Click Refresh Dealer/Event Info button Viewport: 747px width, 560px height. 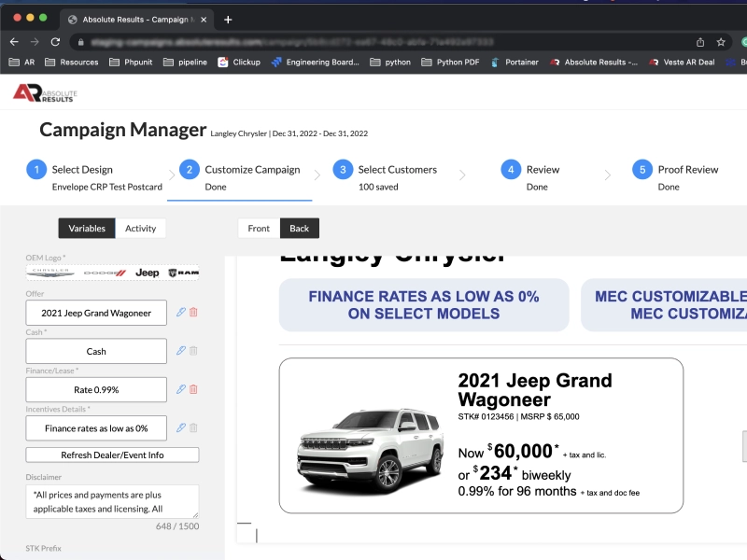(112, 455)
